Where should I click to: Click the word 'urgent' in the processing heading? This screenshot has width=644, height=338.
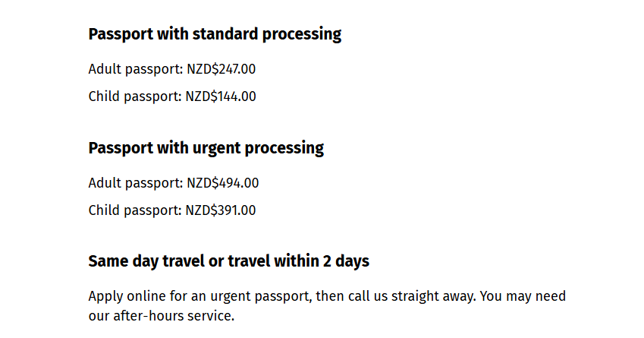[216, 148]
